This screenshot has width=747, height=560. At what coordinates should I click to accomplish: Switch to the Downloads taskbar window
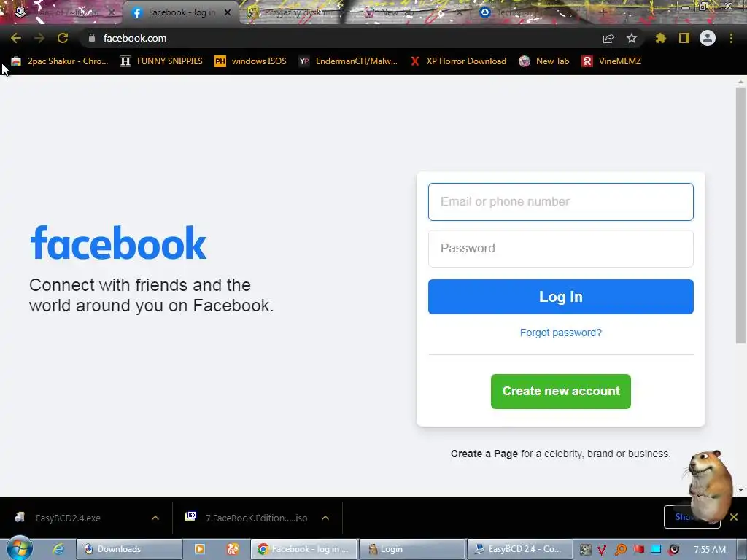(x=129, y=549)
